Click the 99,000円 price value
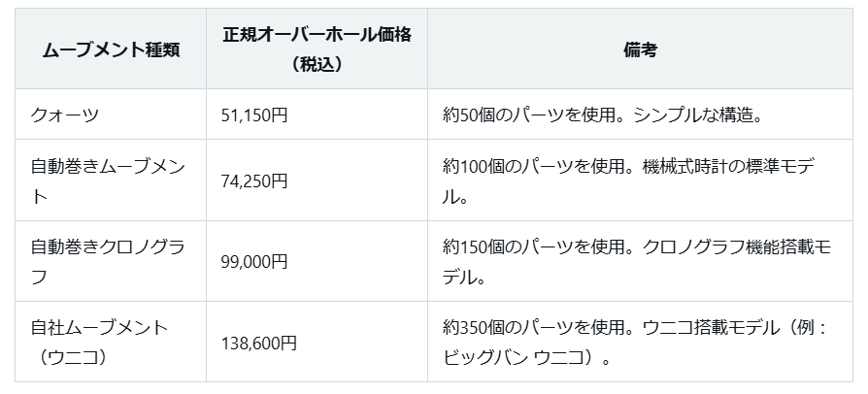This screenshot has width=868, height=394. (x=254, y=261)
